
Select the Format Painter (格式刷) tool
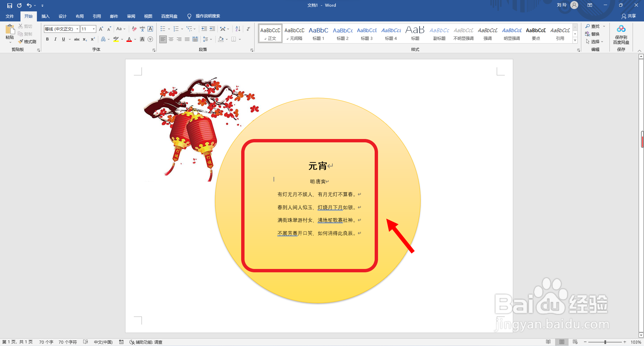[27, 42]
